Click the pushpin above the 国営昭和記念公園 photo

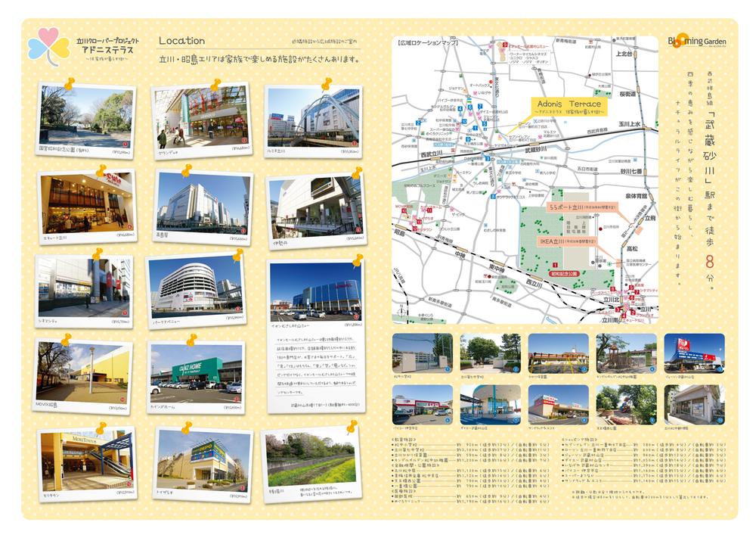click(x=70, y=84)
